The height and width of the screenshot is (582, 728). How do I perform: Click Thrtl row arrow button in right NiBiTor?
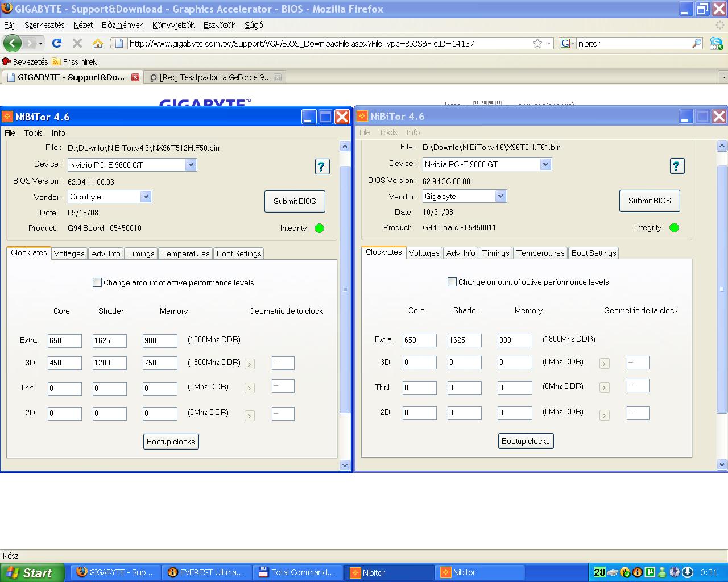point(604,388)
